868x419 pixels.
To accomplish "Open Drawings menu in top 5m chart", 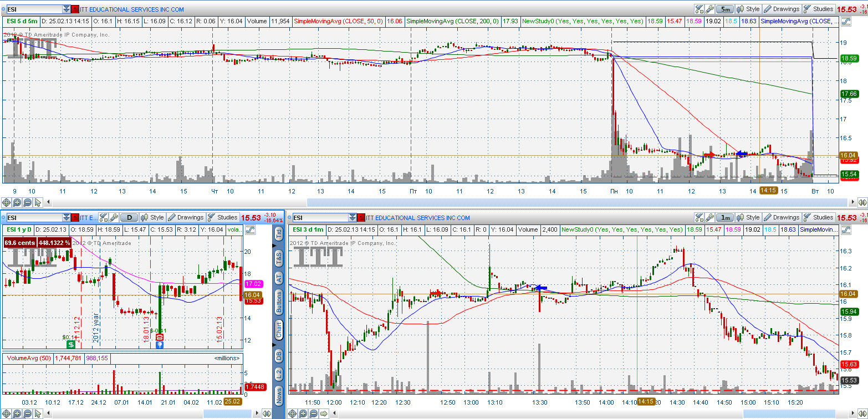I will [x=782, y=9].
